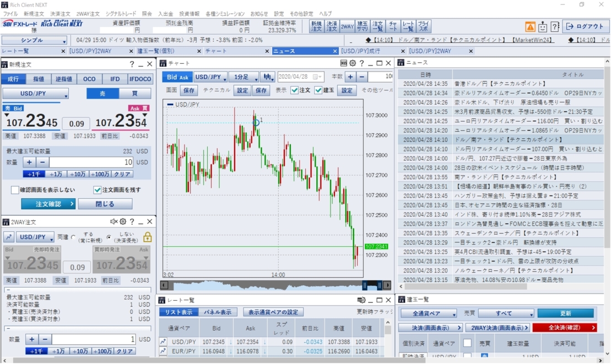Viewport: 611px width, 364px height.
Task: Open chart panel gear settings
Action: [353, 63]
